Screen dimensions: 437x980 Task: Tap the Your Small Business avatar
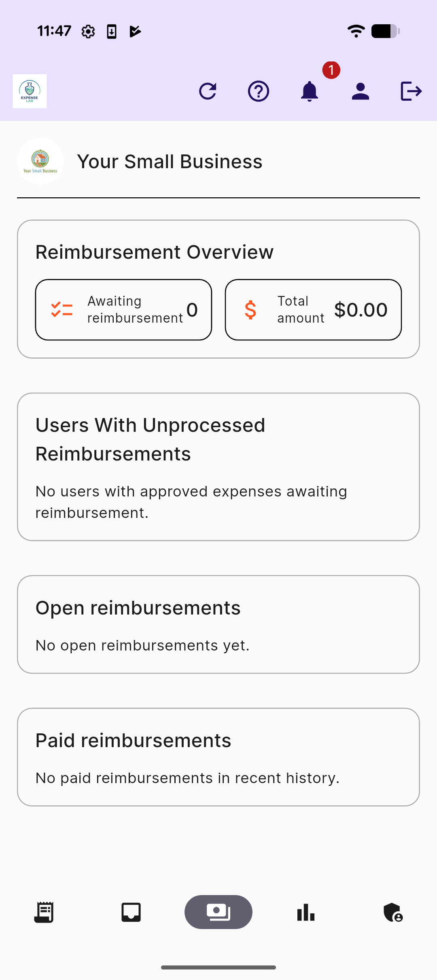[40, 161]
